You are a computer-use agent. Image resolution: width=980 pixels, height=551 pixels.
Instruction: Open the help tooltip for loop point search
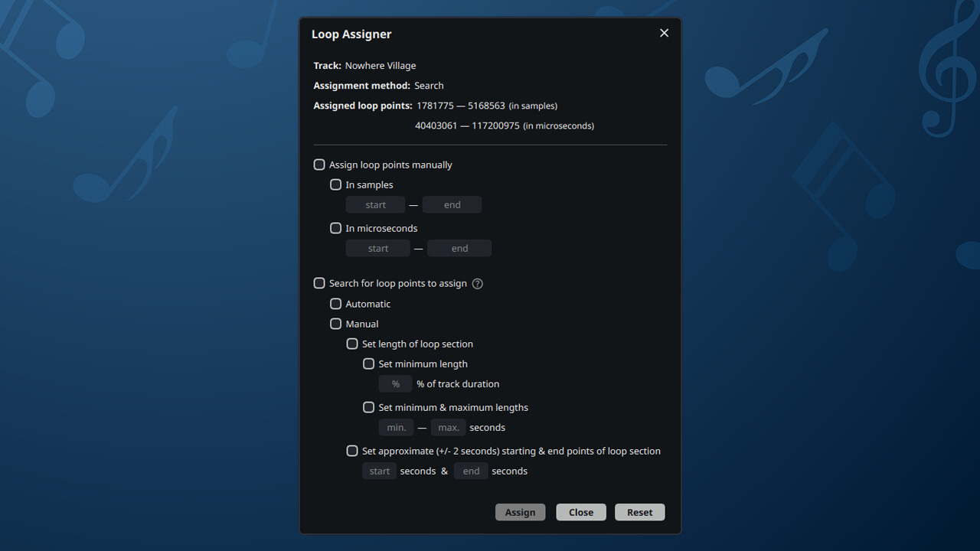coord(477,283)
